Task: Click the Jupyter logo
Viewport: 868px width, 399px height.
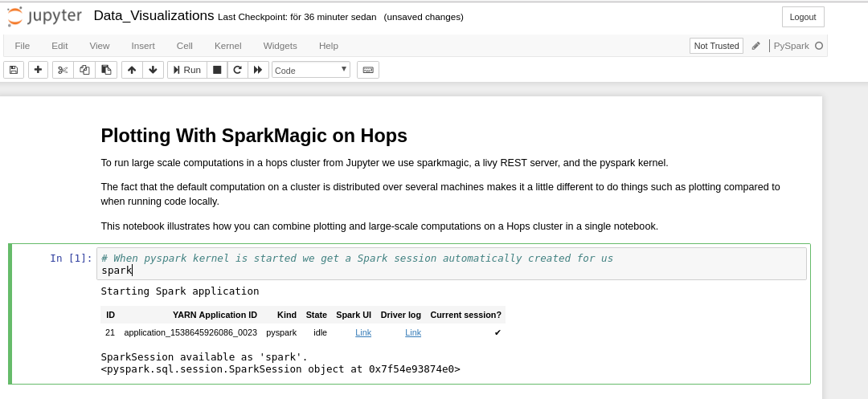Action: click(x=44, y=17)
